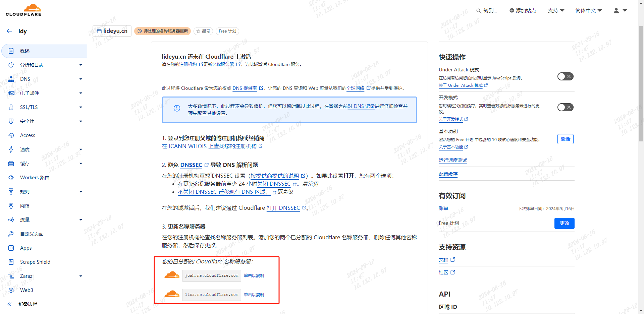The image size is (644, 314).
Task: Open 关于 Under Attack 模式 link
Action: [463, 86]
